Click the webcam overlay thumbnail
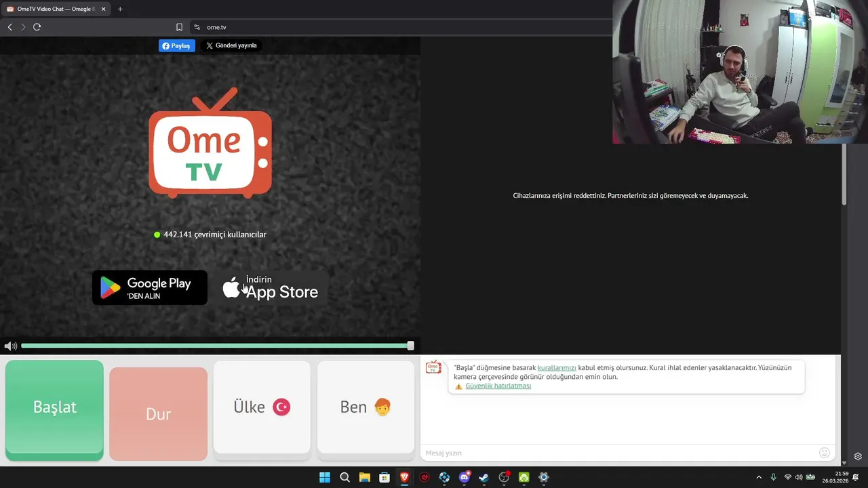The width and height of the screenshot is (868, 488). click(x=740, y=72)
